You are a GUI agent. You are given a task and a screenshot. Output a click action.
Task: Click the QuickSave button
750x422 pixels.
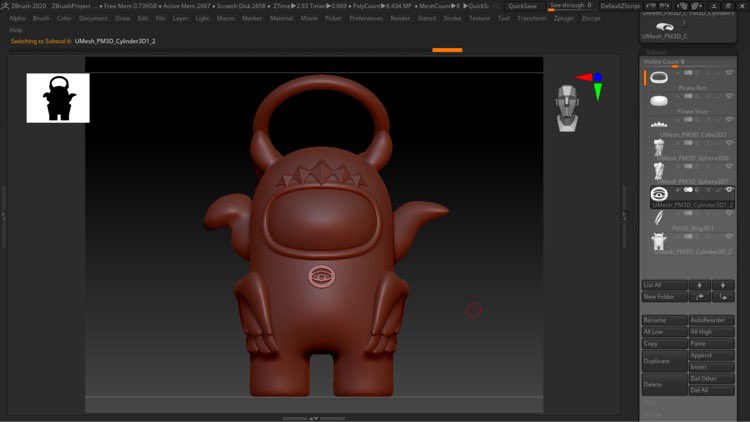522,6
